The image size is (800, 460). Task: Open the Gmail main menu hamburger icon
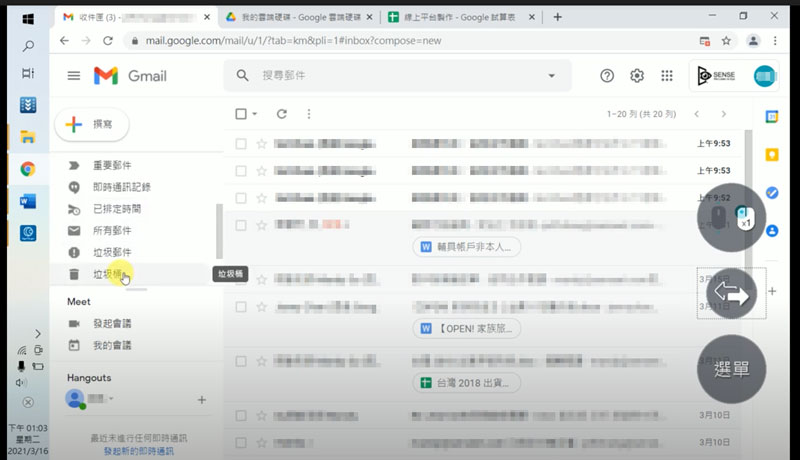click(74, 76)
